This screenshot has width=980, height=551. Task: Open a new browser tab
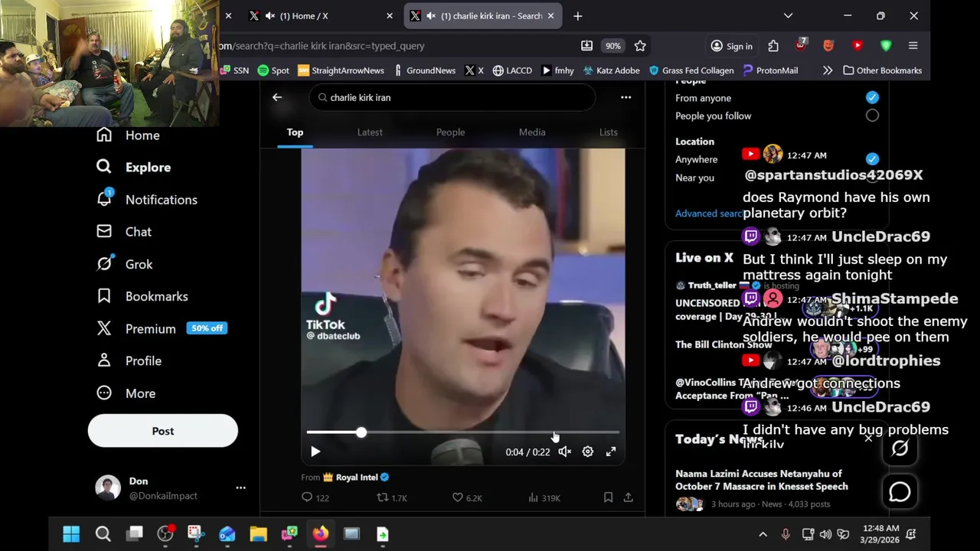[x=577, y=15]
